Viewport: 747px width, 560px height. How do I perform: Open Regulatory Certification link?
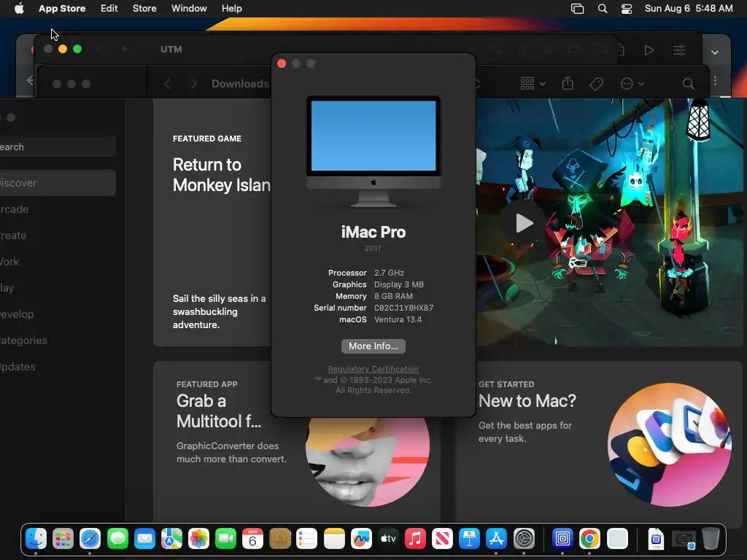pos(373,369)
